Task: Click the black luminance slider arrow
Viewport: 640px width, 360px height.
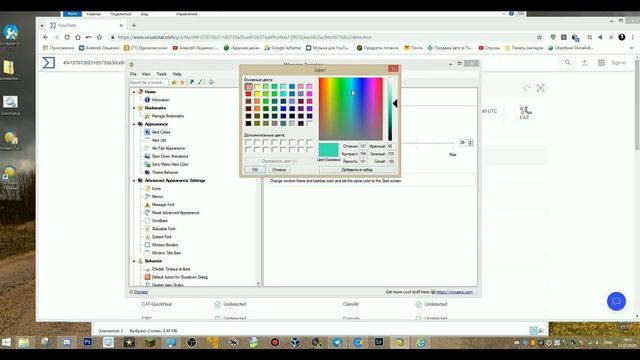Action: [x=395, y=104]
